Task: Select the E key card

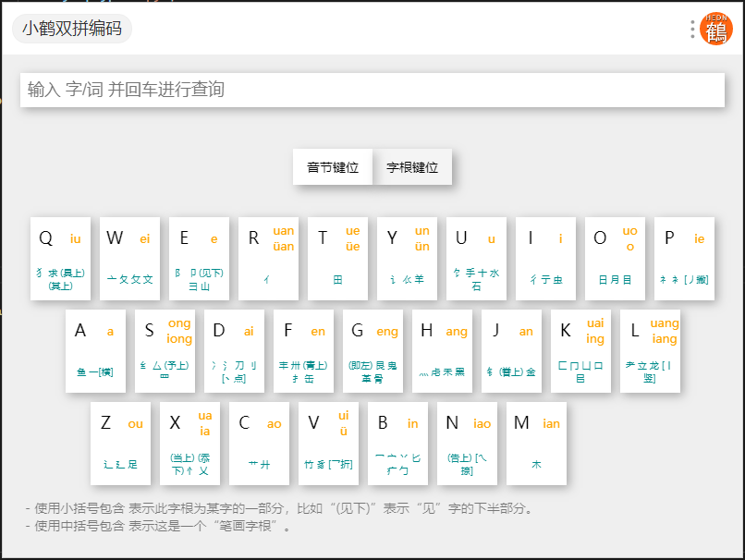Action: pyautogui.click(x=199, y=259)
